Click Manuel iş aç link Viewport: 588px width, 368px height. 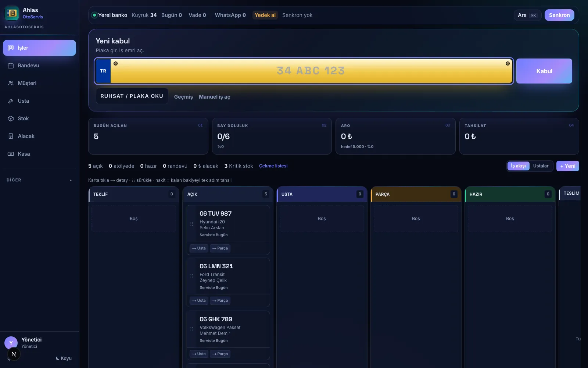(x=215, y=97)
